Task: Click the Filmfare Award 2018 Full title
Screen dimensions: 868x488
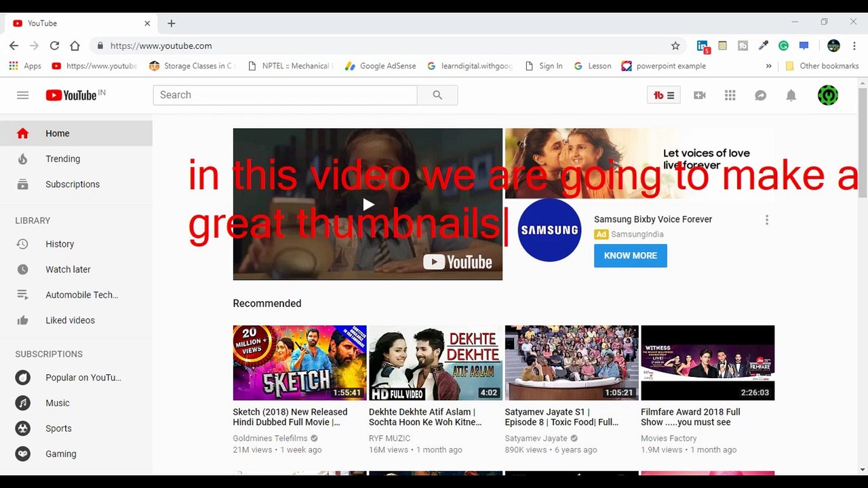Action: 690,417
